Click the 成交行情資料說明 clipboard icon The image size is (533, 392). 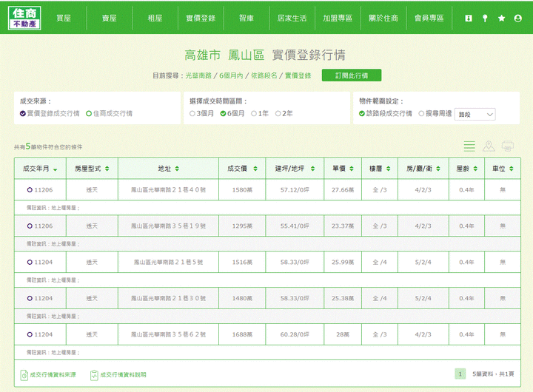click(94, 375)
